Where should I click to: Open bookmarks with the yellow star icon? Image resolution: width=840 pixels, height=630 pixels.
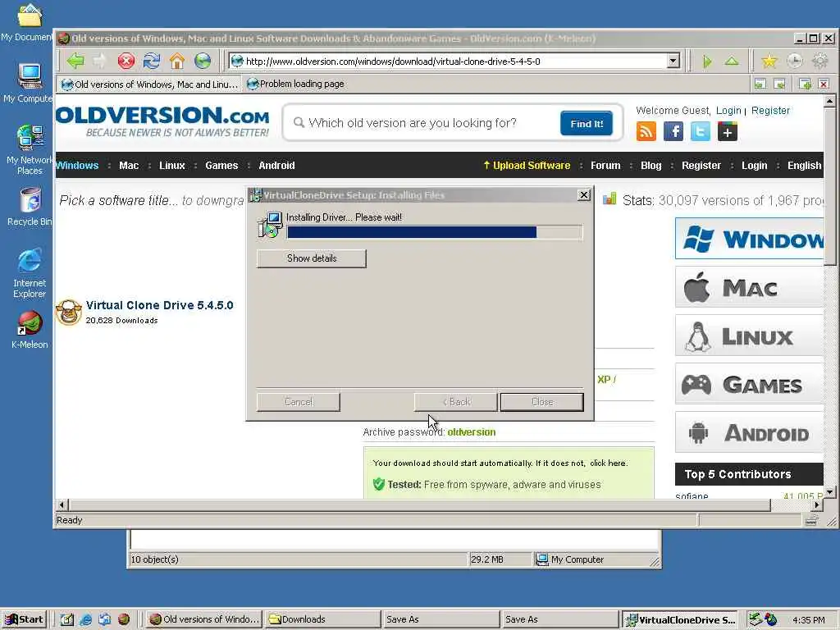coord(769,62)
